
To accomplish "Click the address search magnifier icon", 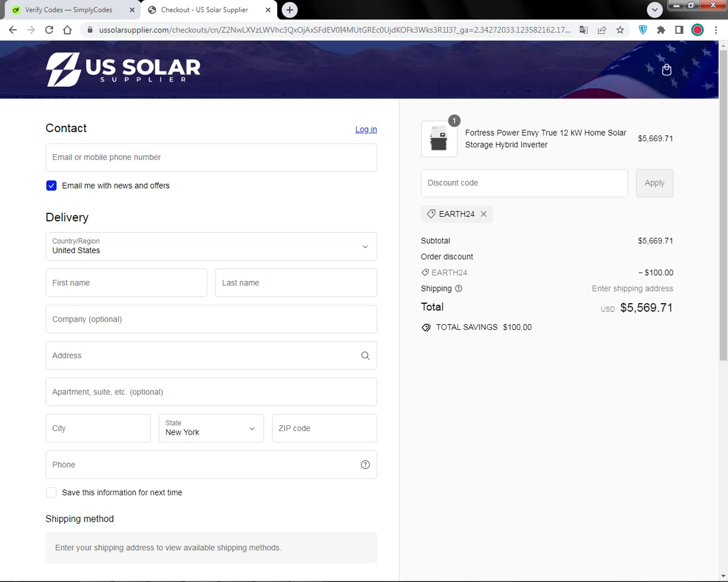I will (x=365, y=356).
